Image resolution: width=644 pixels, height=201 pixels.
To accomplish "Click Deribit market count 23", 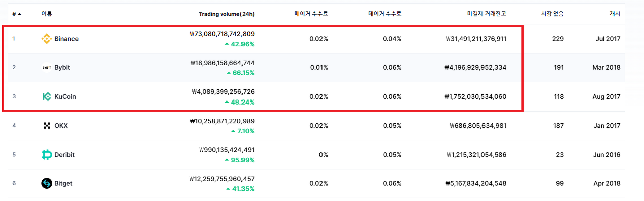I will coord(560,155).
